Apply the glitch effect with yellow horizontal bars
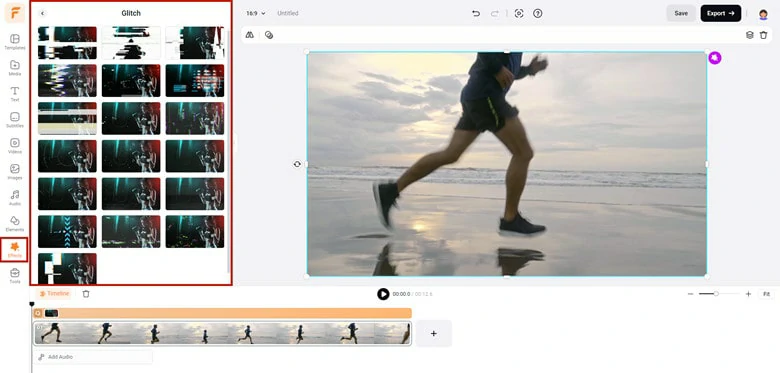Screen dimensions: 780x373 pyautogui.click(x=67, y=118)
